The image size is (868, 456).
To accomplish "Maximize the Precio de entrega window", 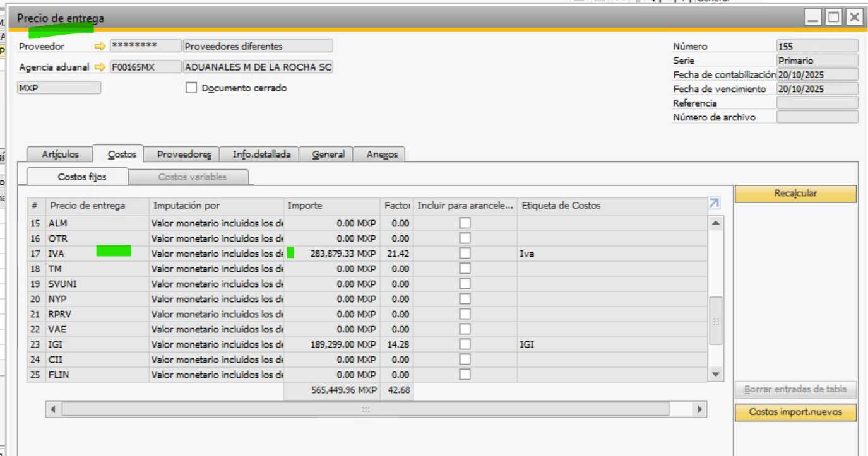I will coord(834,18).
